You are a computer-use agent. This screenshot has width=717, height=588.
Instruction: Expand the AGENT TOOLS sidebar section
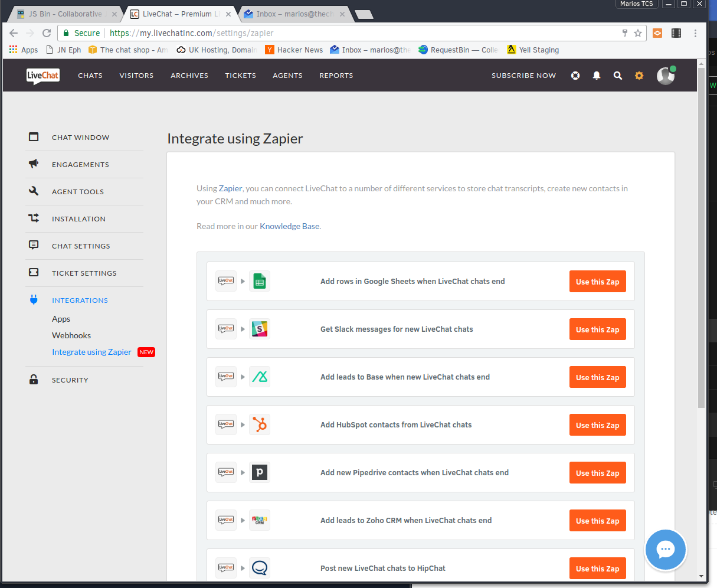point(78,192)
